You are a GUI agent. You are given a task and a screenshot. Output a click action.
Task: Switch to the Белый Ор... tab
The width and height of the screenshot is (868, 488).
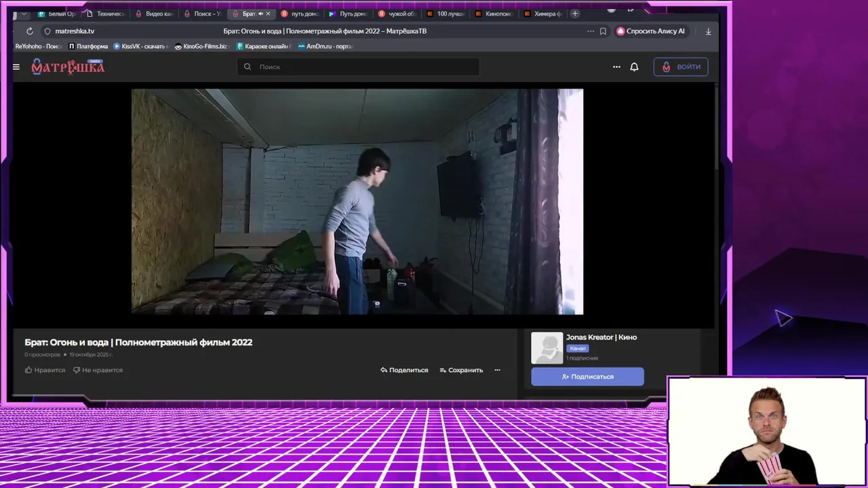click(x=58, y=14)
